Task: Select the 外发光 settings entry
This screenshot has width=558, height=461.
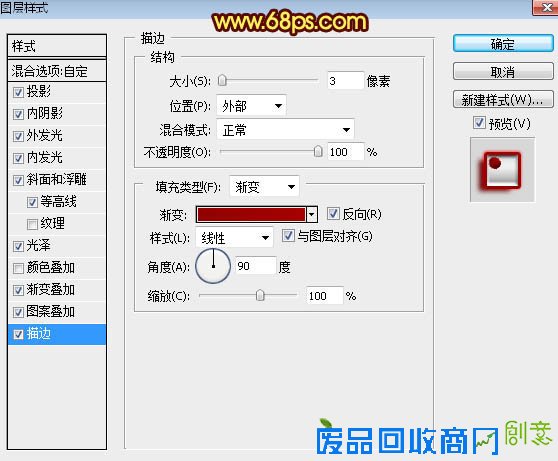Action: tap(45, 136)
